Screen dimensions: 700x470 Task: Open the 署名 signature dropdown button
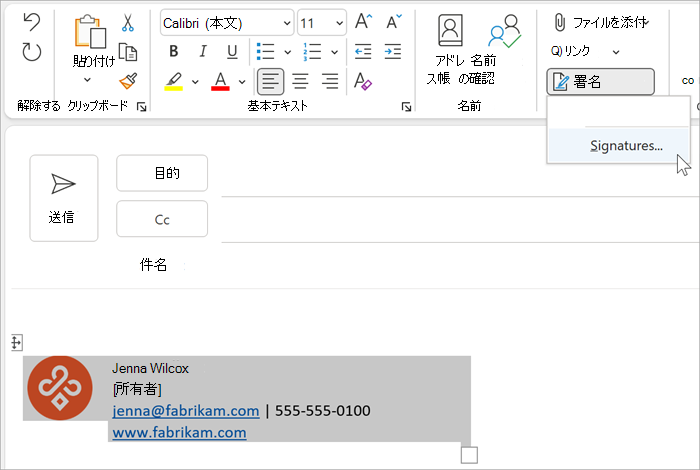pos(601,82)
